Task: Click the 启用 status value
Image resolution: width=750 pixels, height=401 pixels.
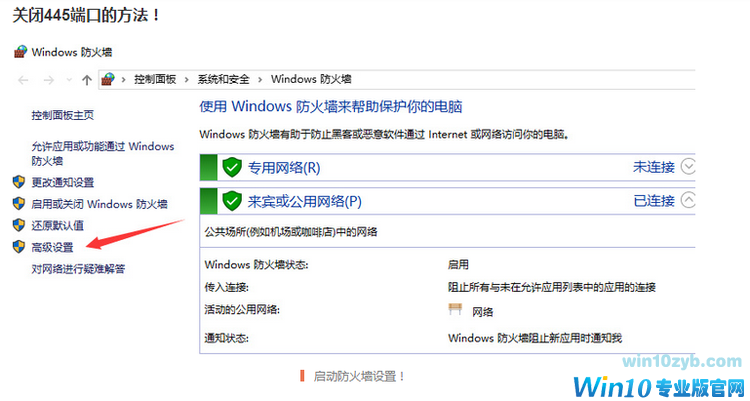Action: pos(458,265)
